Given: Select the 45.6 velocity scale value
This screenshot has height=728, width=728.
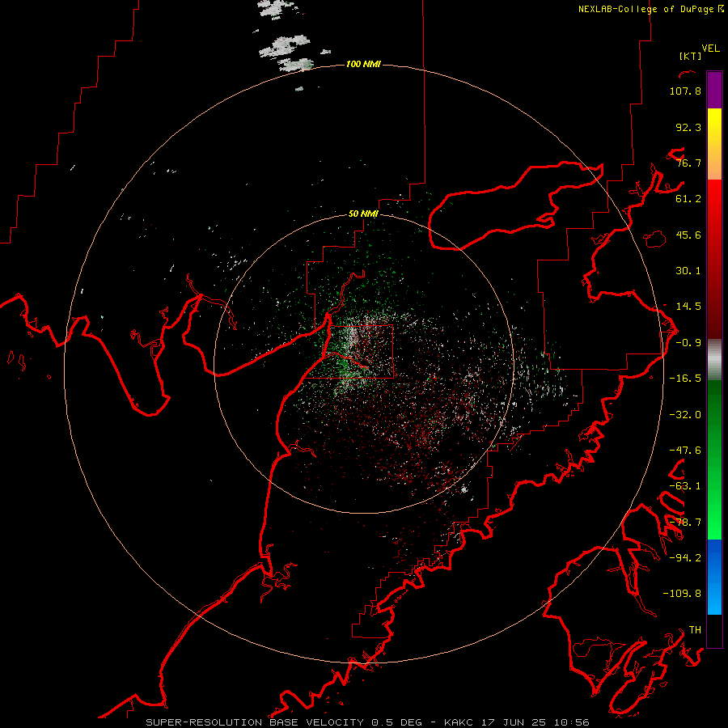Looking at the screenshot, I should tap(688, 235).
